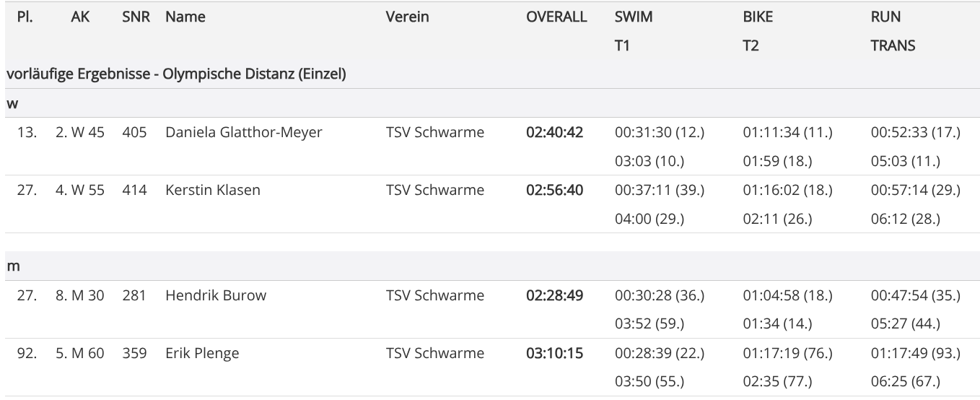Select athlete Hendrik Burow
Viewport: 980px width, 400px height.
[216, 295]
